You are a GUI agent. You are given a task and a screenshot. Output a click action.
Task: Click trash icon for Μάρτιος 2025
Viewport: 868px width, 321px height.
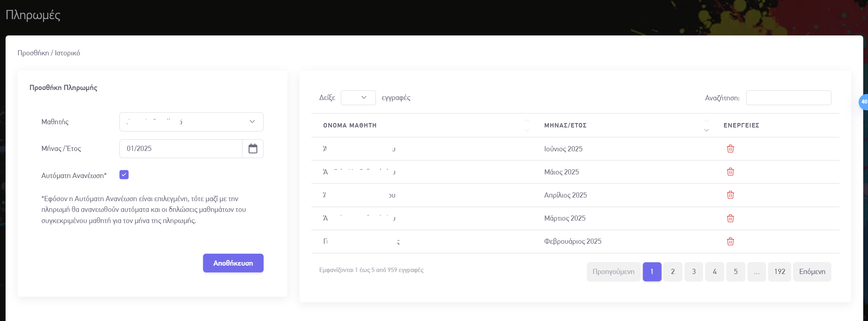[730, 218]
